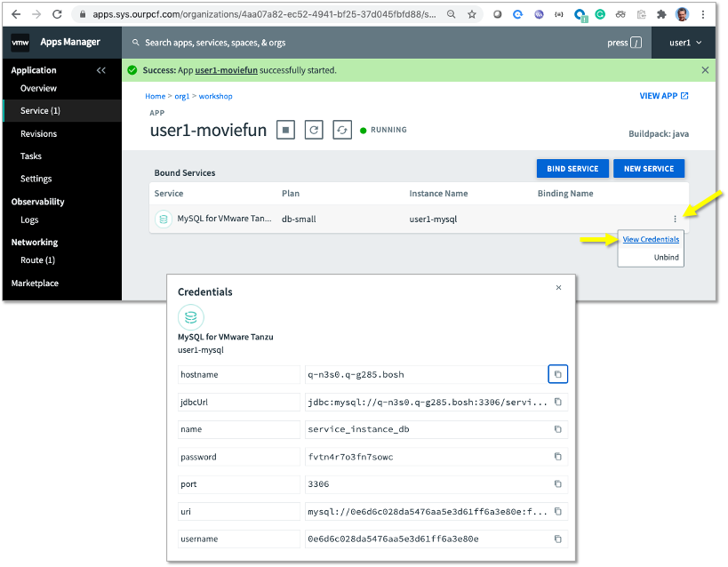Click the vmw logo in Apps Manager header

20,43
